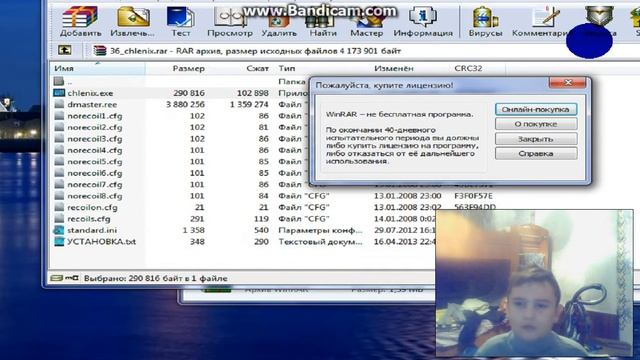
Task: Sort by the Размер column header
Action: (189, 68)
